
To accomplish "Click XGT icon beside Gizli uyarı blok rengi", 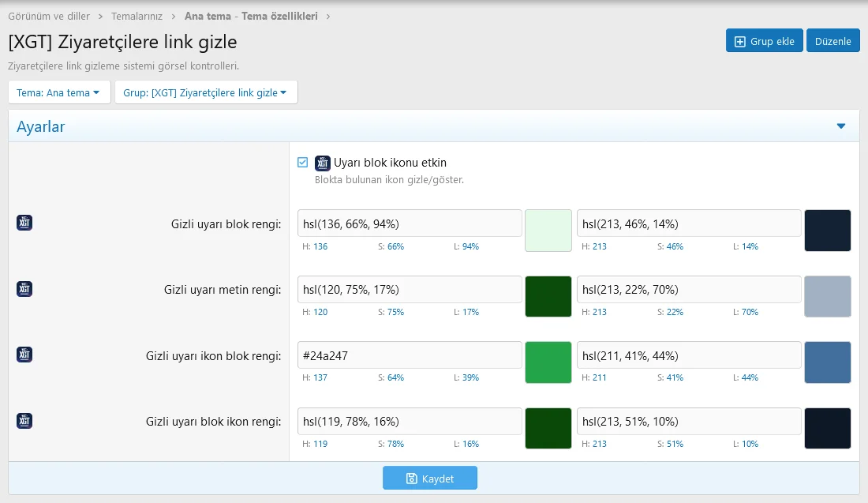I will (x=24, y=223).
